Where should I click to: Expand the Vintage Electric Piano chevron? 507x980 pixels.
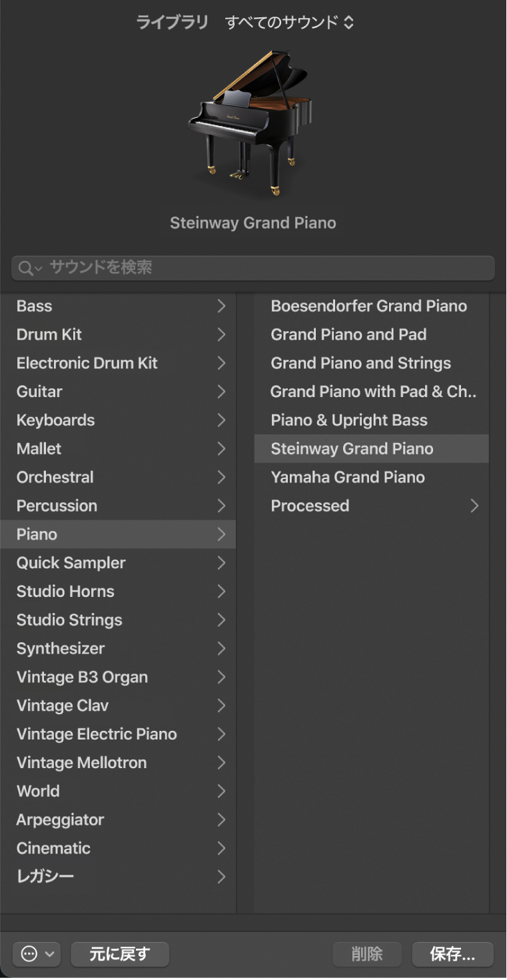pos(221,734)
